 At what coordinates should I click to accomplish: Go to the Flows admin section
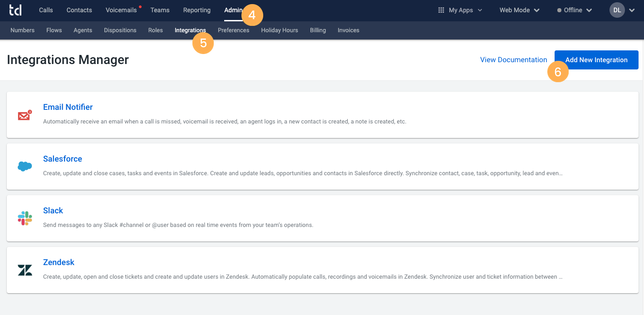coord(54,30)
